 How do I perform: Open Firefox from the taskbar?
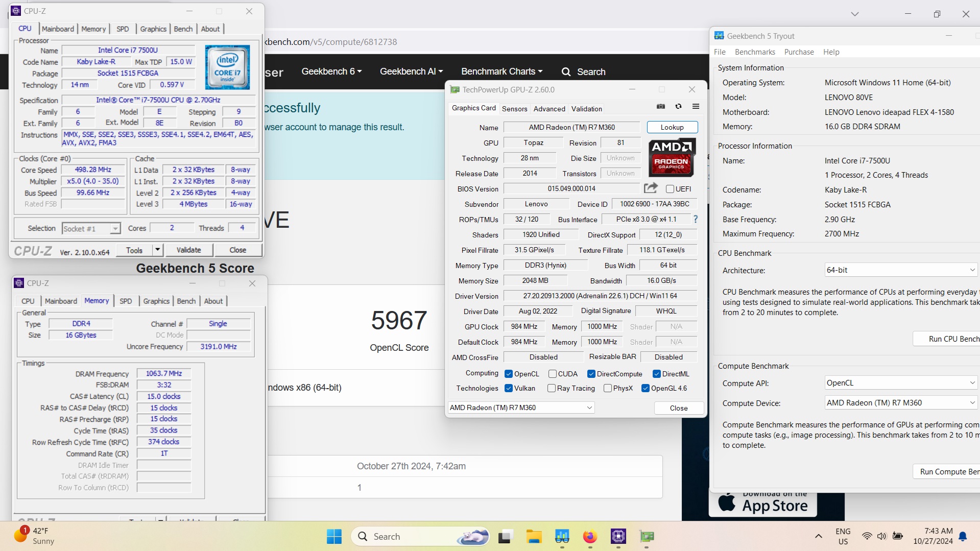pyautogui.click(x=590, y=536)
